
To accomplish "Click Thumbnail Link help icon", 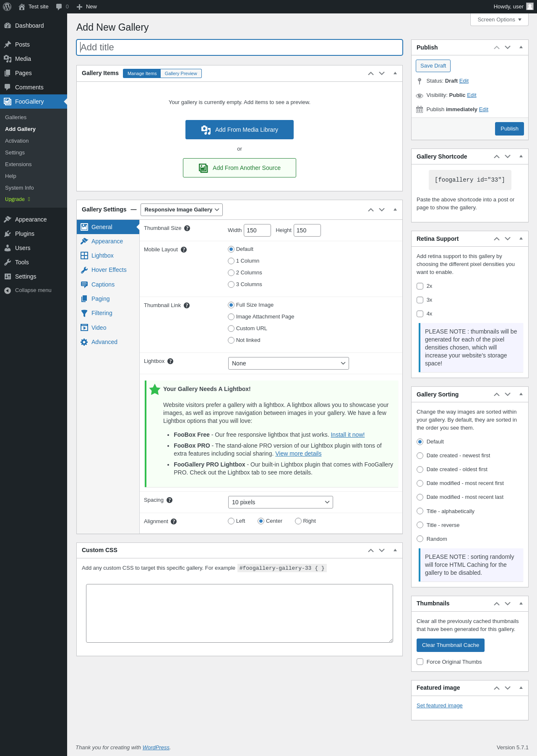I will (x=187, y=305).
